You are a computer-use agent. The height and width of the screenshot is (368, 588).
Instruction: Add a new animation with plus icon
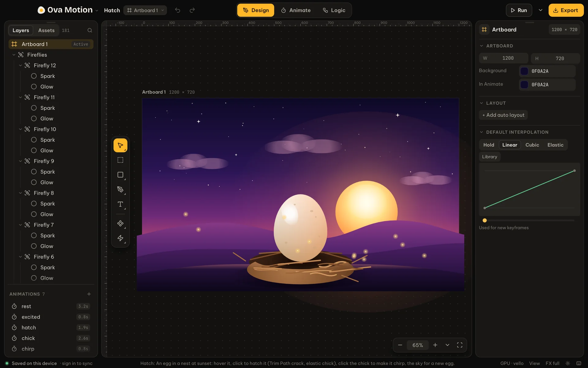click(x=89, y=294)
